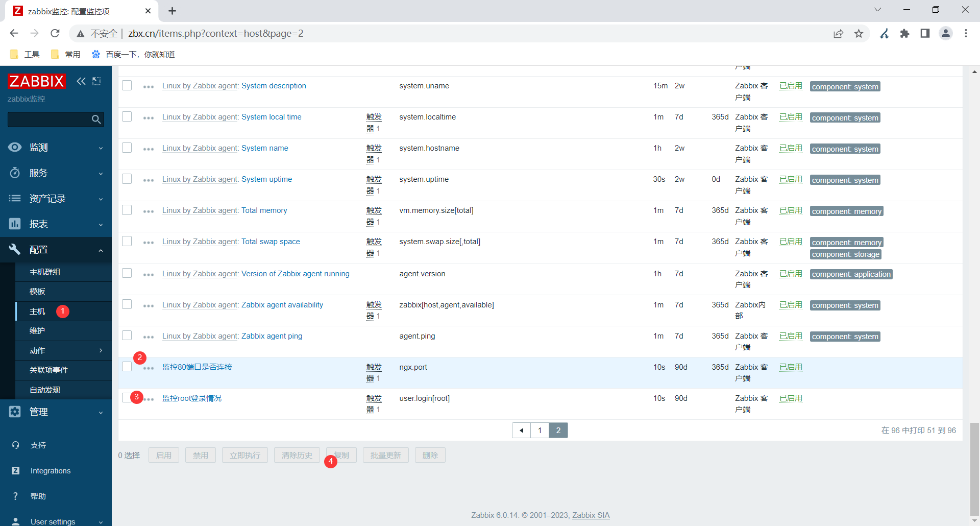Open 主机群组 under configuration
This screenshot has height=526, width=980.
click(x=45, y=272)
